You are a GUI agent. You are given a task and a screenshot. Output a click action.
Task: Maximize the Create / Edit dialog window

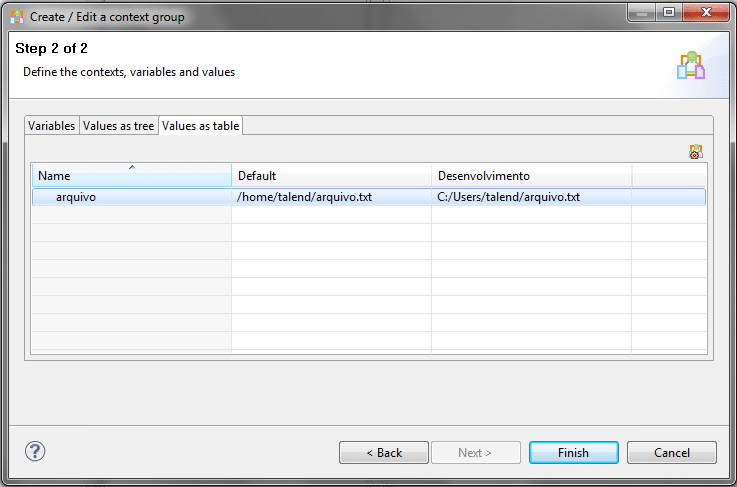click(x=668, y=12)
